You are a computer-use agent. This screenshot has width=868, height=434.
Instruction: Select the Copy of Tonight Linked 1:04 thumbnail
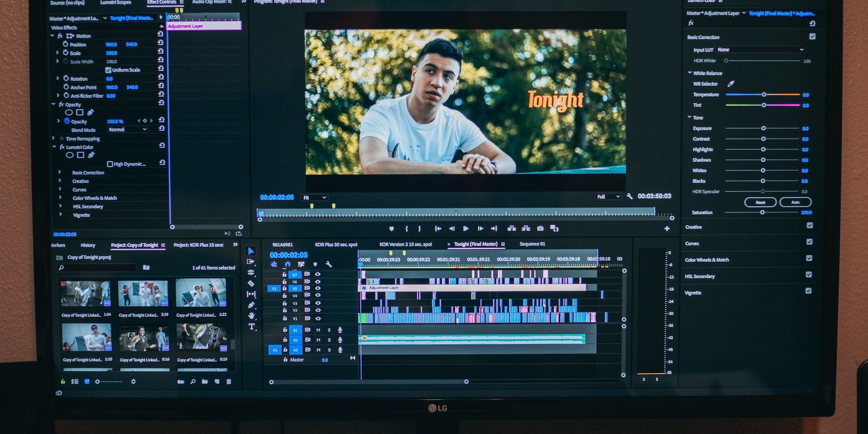tap(86, 294)
